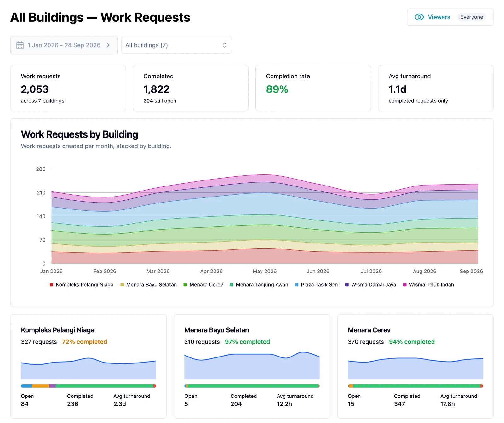Click the 280 y-axis label
504x423 pixels.
pyautogui.click(x=41, y=169)
